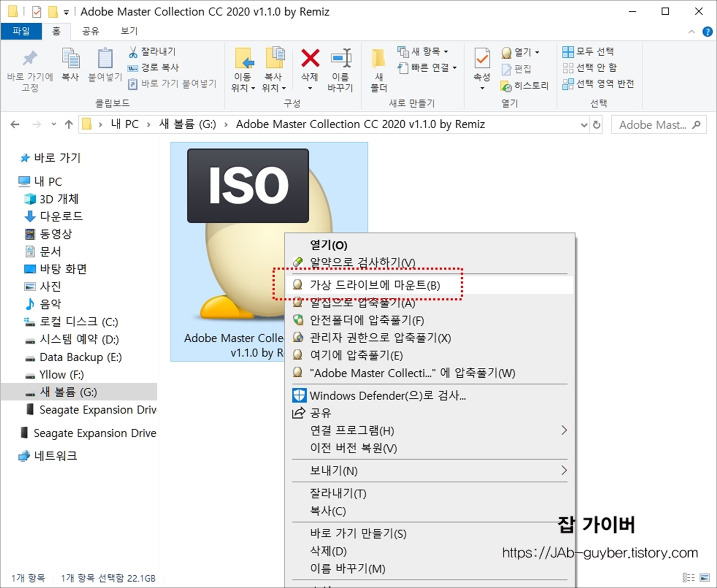This screenshot has height=588, width=717.
Task: Choose Mount to virtual drive (가상 드라이브에 마운트)
Action: [430, 285]
